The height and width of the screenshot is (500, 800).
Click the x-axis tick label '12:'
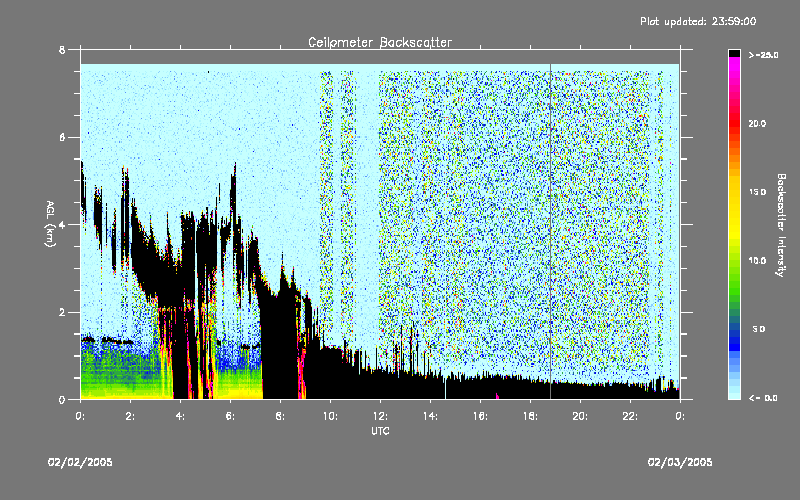coord(380,416)
